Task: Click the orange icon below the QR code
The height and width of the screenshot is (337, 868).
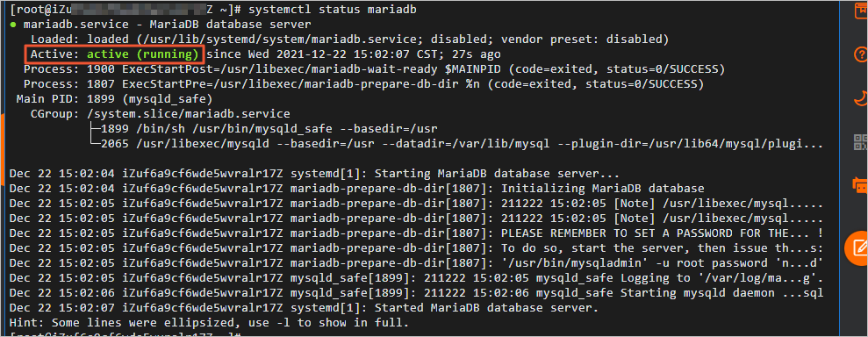Action: click(x=861, y=184)
